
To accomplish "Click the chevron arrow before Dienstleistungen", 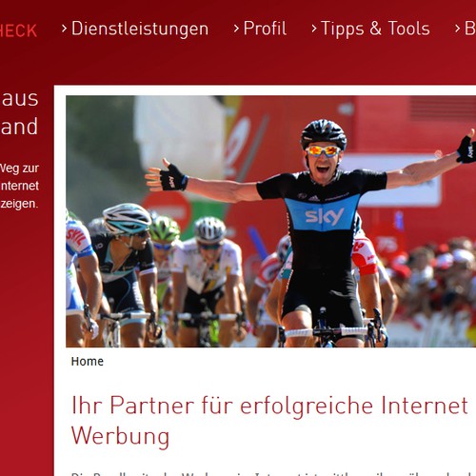I will point(64,29).
